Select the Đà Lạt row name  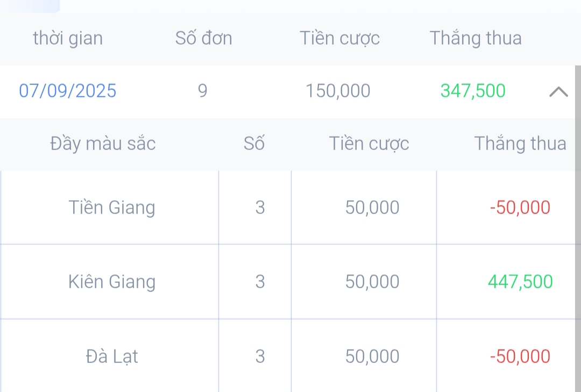point(112,357)
